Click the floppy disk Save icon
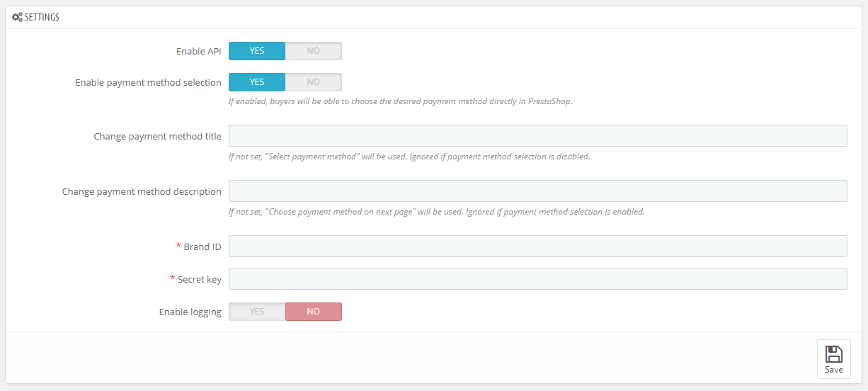Viewport: 868px width, 391px height. point(834,354)
